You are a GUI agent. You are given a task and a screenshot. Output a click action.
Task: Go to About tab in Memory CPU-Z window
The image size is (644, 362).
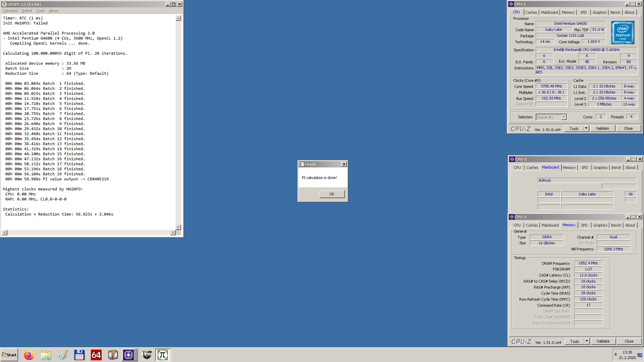point(630,225)
